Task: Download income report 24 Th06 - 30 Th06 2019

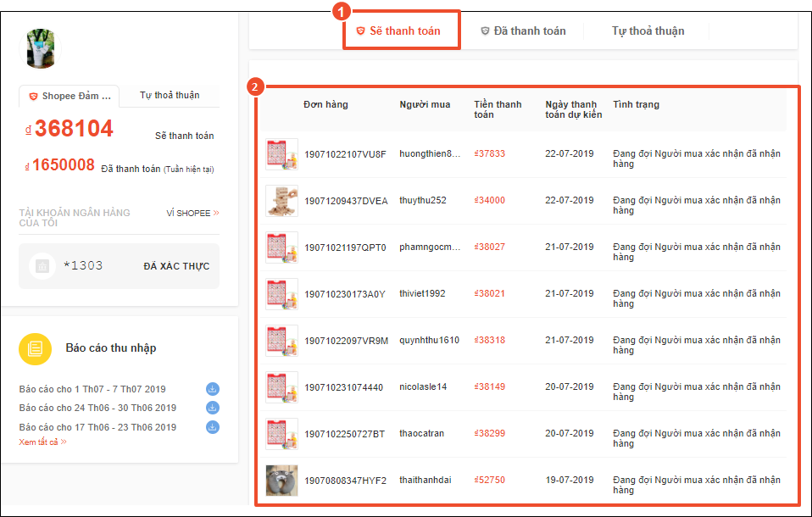Action: [213, 408]
